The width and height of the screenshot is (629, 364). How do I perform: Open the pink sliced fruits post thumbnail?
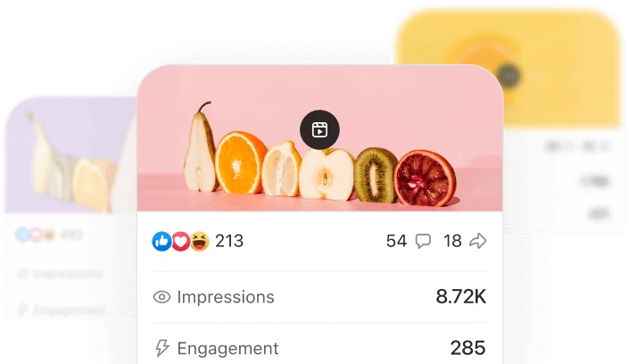(x=319, y=137)
